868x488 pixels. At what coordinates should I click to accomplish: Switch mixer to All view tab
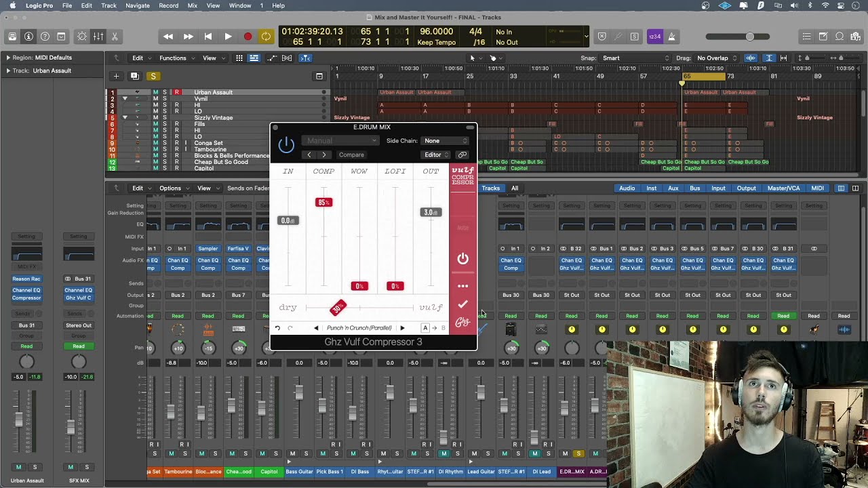point(515,188)
